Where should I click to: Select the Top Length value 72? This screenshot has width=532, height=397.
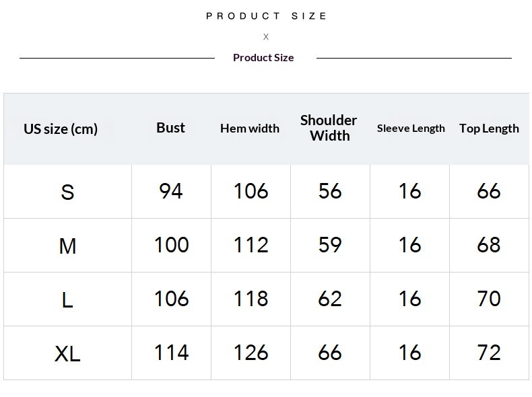coord(489,353)
